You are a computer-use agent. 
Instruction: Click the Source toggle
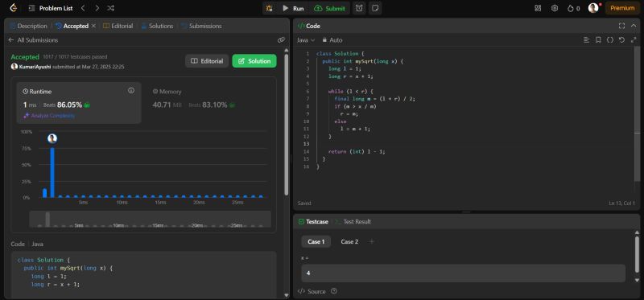tap(312, 291)
